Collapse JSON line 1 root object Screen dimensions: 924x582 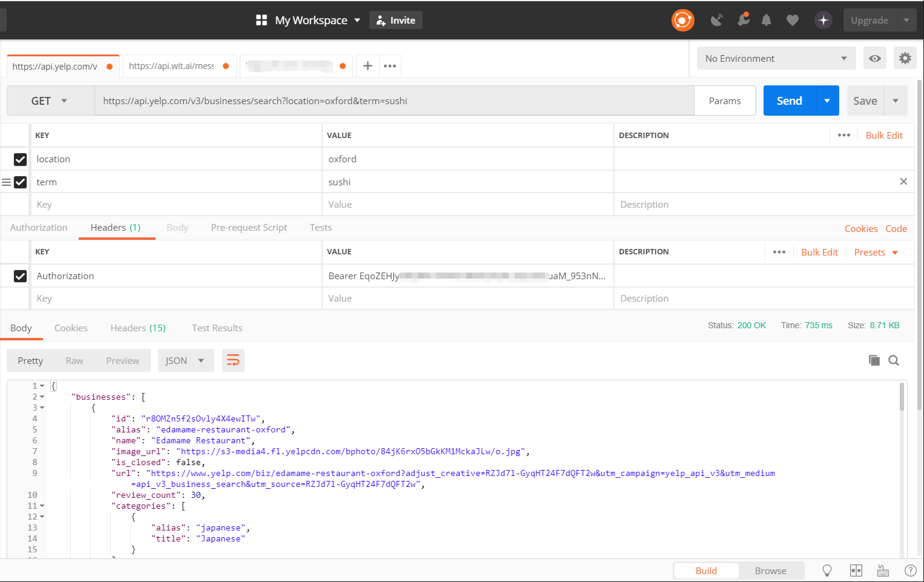pyautogui.click(x=42, y=386)
